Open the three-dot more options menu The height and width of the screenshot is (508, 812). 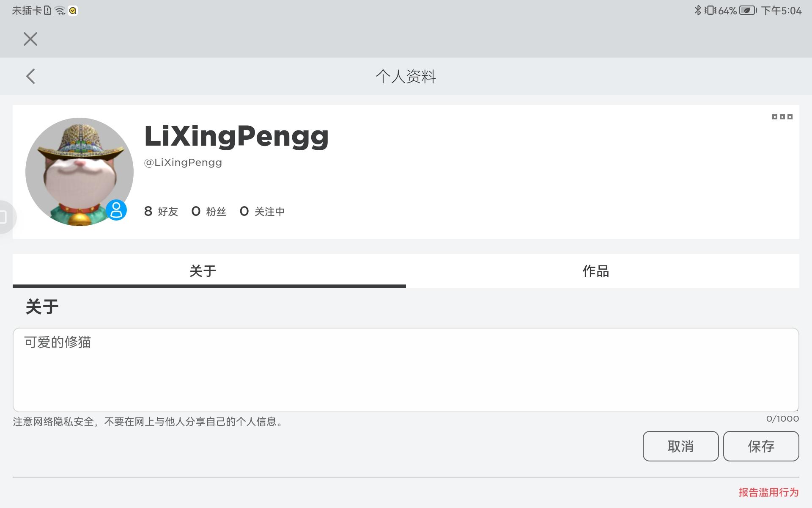[x=782, y=117]
